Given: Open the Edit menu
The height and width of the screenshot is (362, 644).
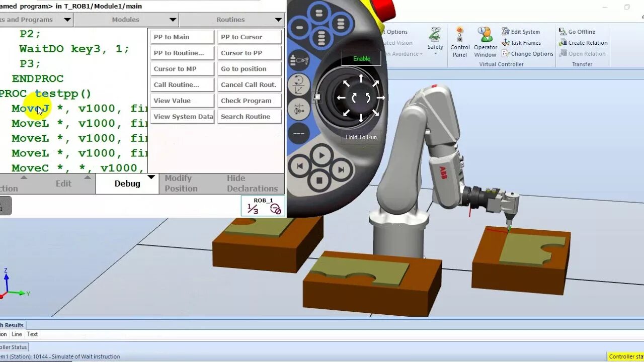Looking at the screenshot, I should (x=63, y=184).
